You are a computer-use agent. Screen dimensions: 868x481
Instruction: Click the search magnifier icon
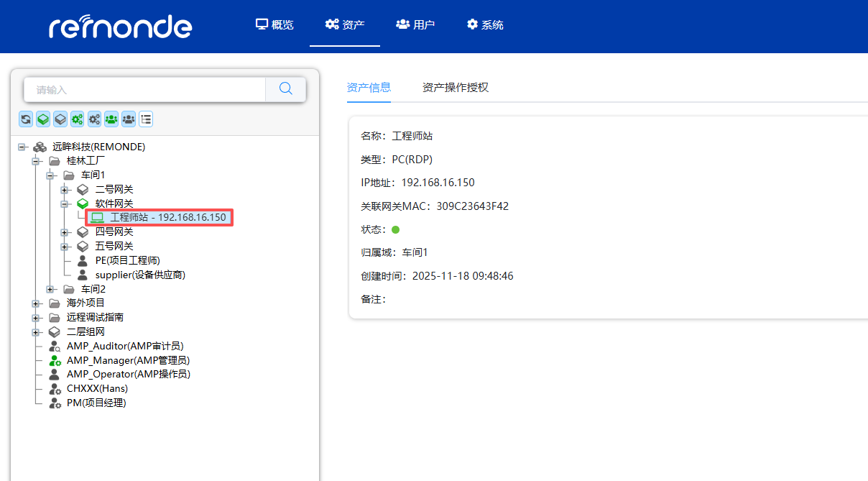[285, 88]
